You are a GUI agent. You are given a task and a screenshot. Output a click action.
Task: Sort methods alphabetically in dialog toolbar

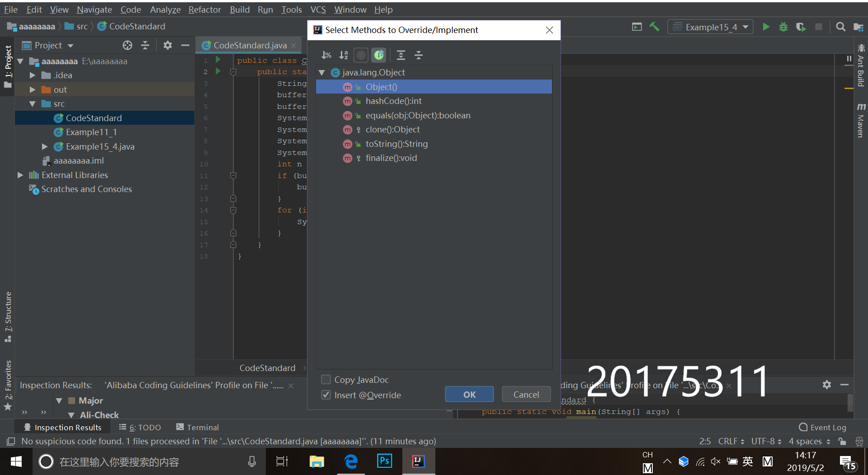point(344,55)
